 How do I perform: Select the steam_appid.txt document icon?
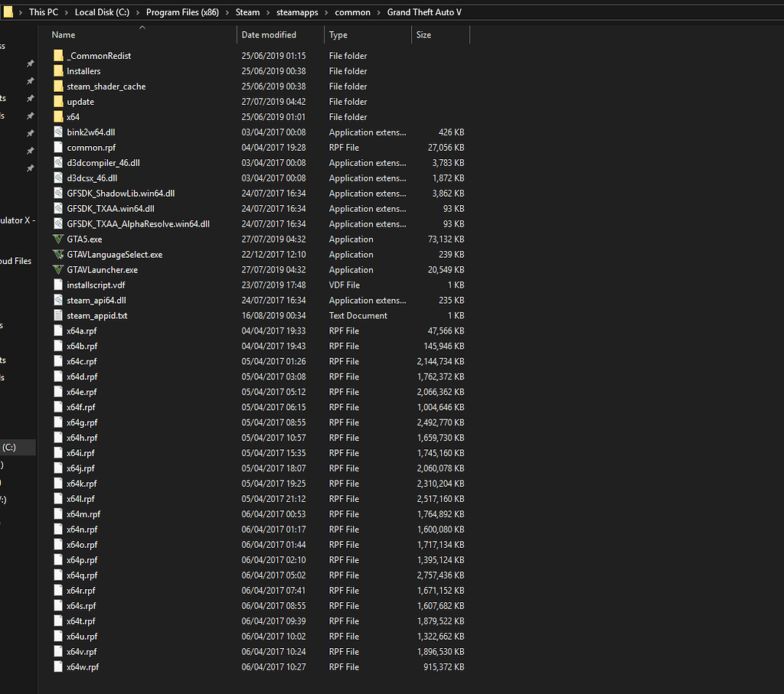(58, 315)
